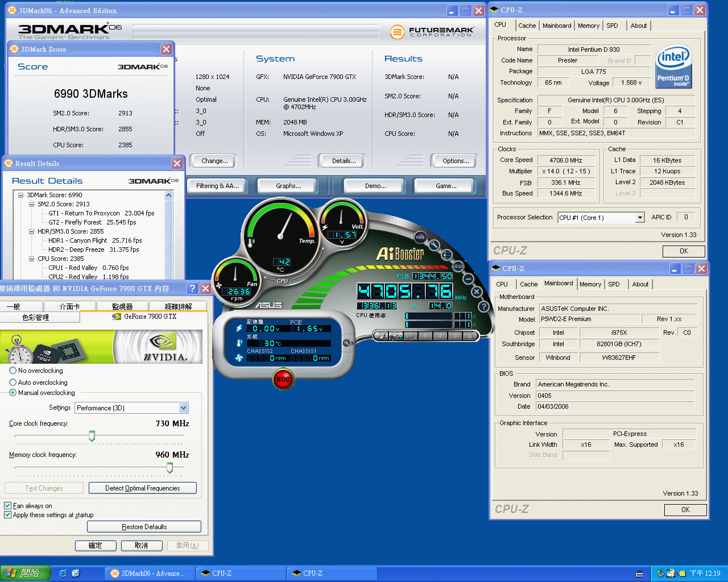This screenshot has height=582, width=728.
Task: Close AI Booster with its round X icon
Action: (x=477, y=292)
